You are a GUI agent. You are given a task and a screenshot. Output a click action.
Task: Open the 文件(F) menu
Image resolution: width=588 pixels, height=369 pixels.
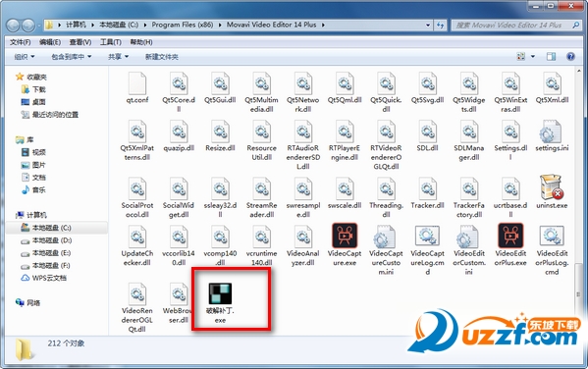click(x=21, y=42)
